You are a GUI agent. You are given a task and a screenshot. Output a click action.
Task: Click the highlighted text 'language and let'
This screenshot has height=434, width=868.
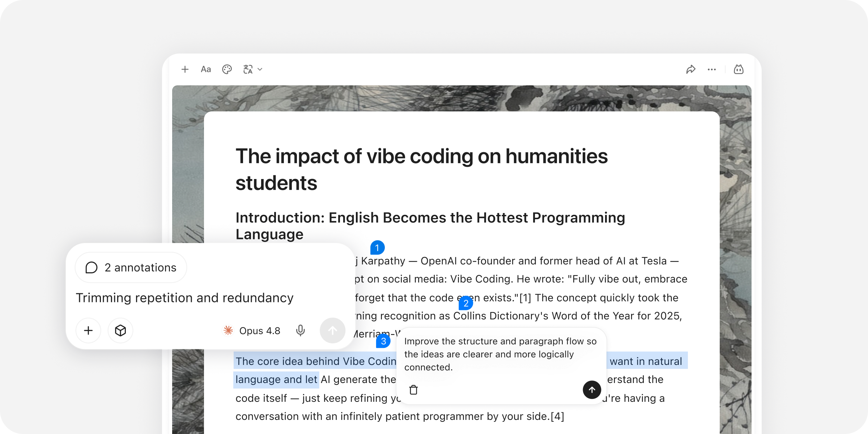click(x=276, y=379)
